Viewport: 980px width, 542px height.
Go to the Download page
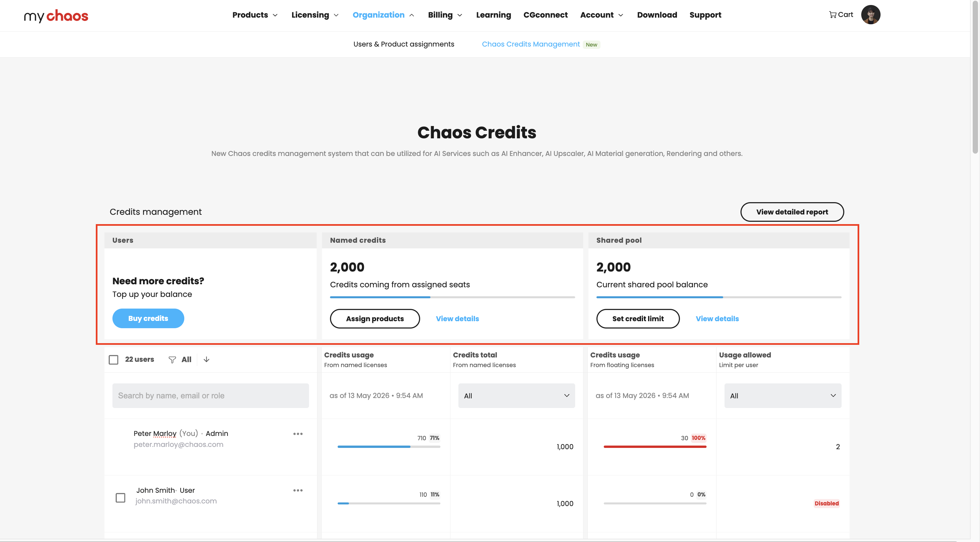coord(657,15)
